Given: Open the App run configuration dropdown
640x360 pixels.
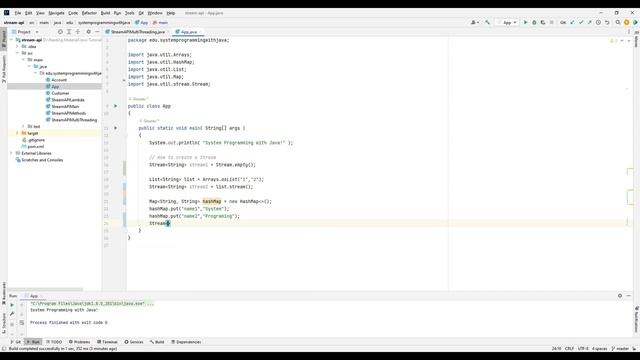Looking at the screenshot, I should tap(507, 22).
